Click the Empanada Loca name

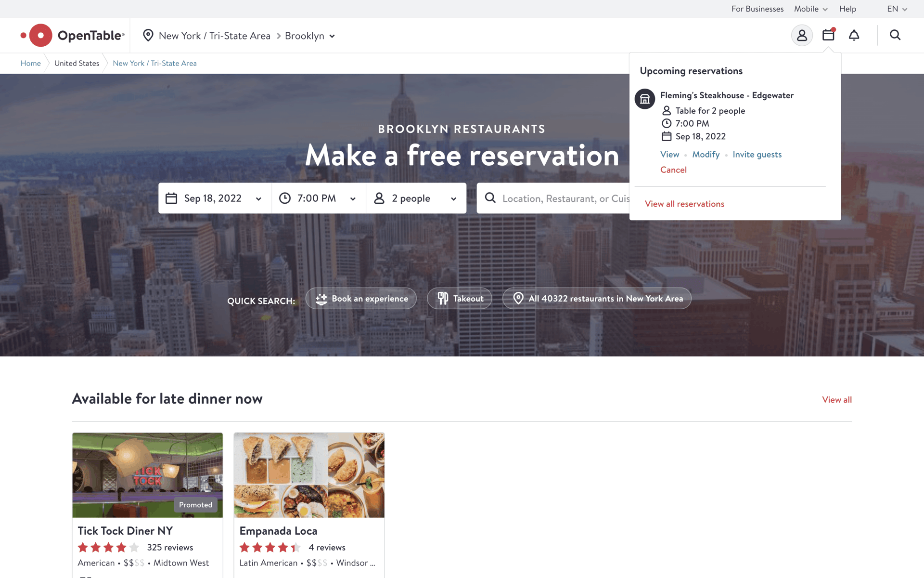tap(278, 531)
